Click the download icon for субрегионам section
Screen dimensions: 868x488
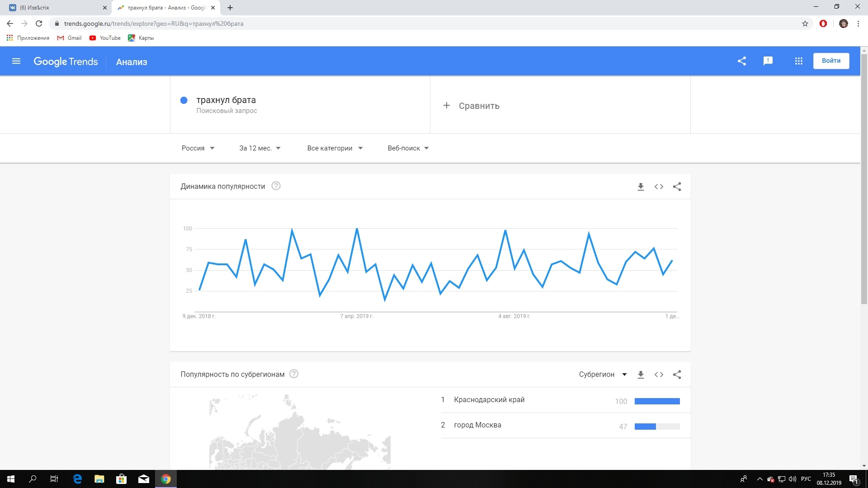pos(640,374)
